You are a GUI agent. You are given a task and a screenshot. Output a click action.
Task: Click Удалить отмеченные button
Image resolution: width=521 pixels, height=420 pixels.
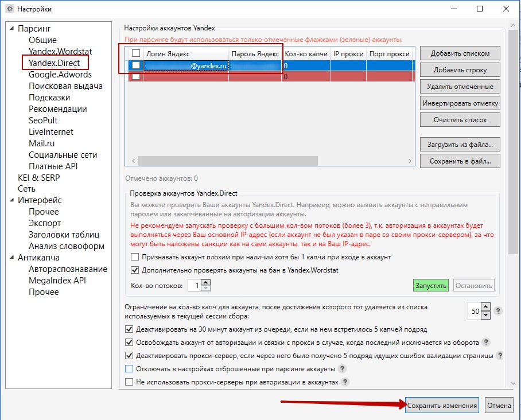pyautogui.click(x=460, y=87)
